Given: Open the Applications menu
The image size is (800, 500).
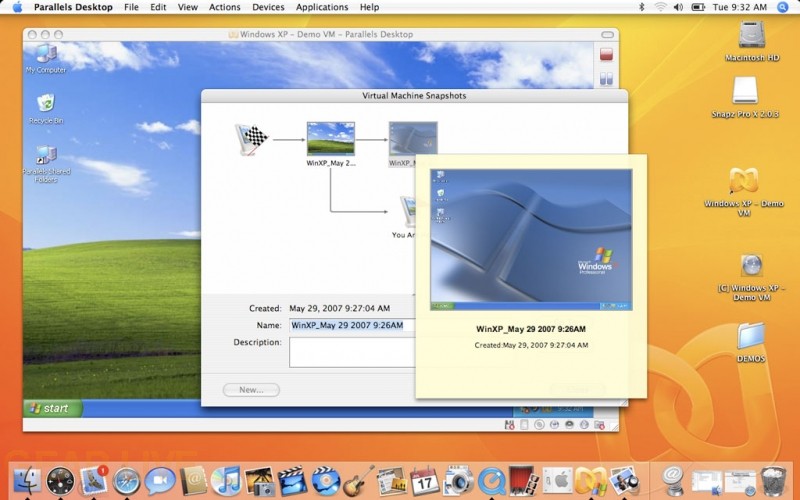Looking at the screenshot, I should pyautogui.click(x=322, y=7).
